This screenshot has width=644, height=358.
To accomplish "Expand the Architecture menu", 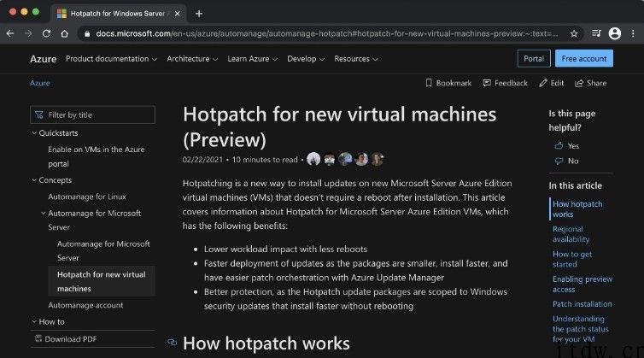I will pos(192,59).
